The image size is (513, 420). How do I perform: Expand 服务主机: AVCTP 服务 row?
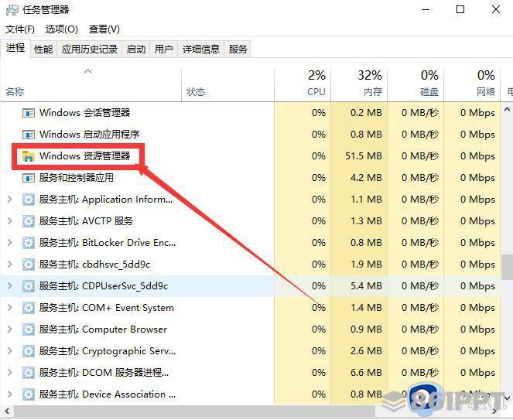[10, 220]
